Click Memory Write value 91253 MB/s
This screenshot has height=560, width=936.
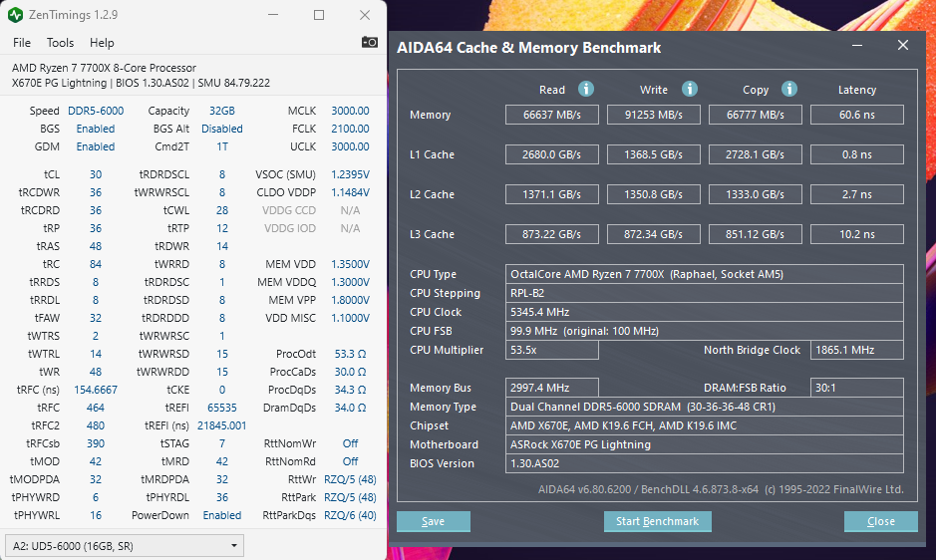pyautogui.click(x=654, y=115)
